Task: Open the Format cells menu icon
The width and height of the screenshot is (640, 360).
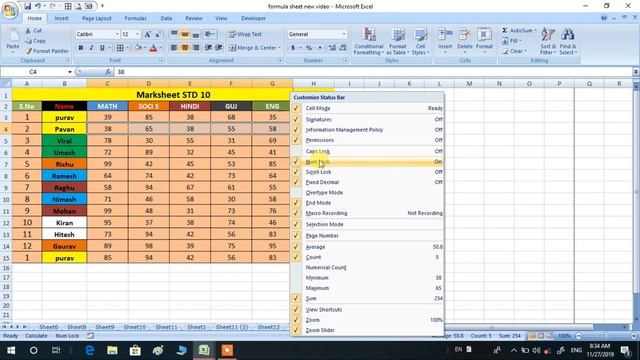Action: (484, 34)
